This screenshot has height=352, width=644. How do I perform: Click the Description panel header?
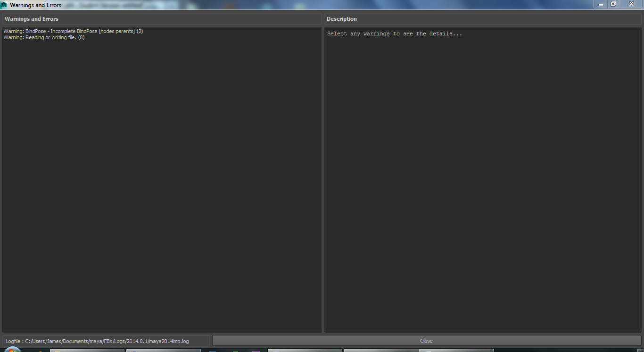(483, 19)
